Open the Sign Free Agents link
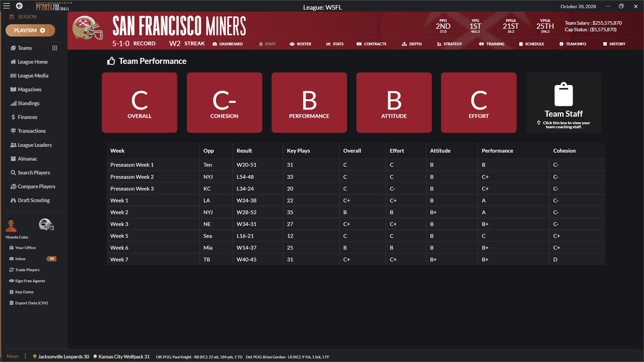The height and width of the screenshot is (362, 644). 29,281
